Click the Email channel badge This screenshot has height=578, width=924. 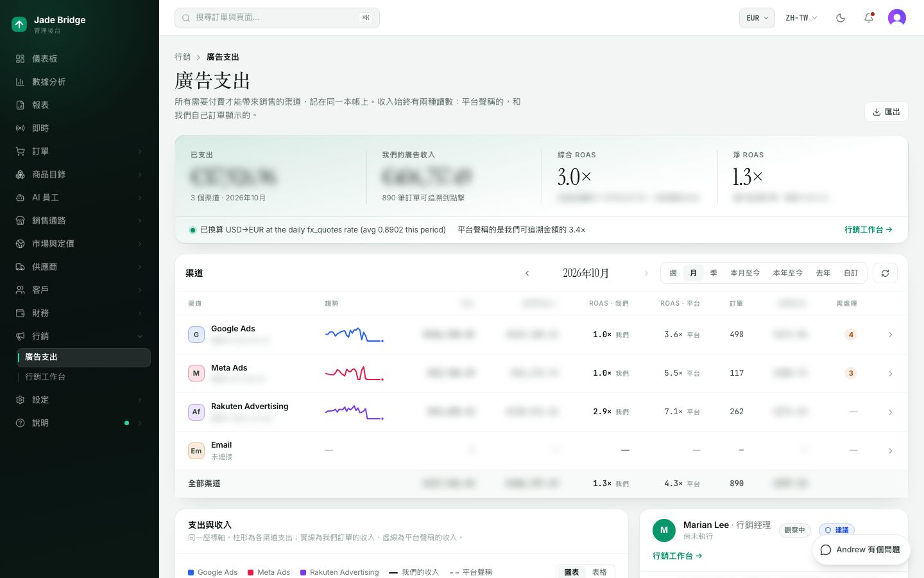[x=196, y=451]
